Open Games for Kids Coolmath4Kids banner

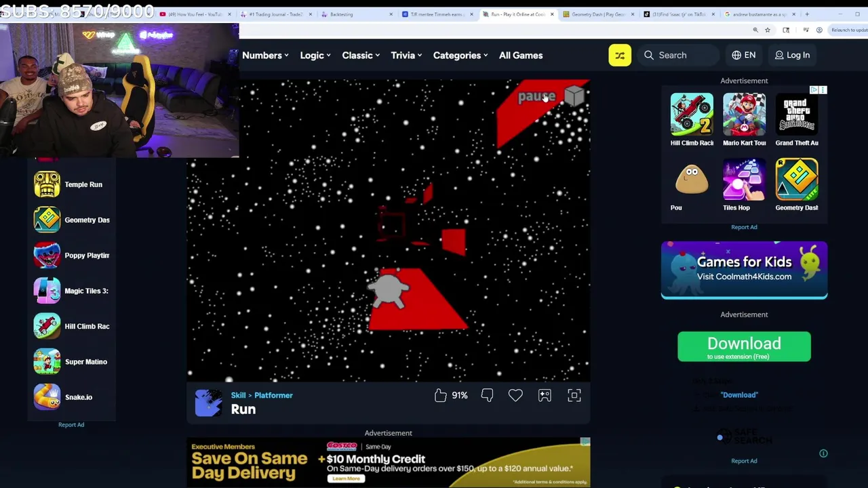tap(744, 270)
